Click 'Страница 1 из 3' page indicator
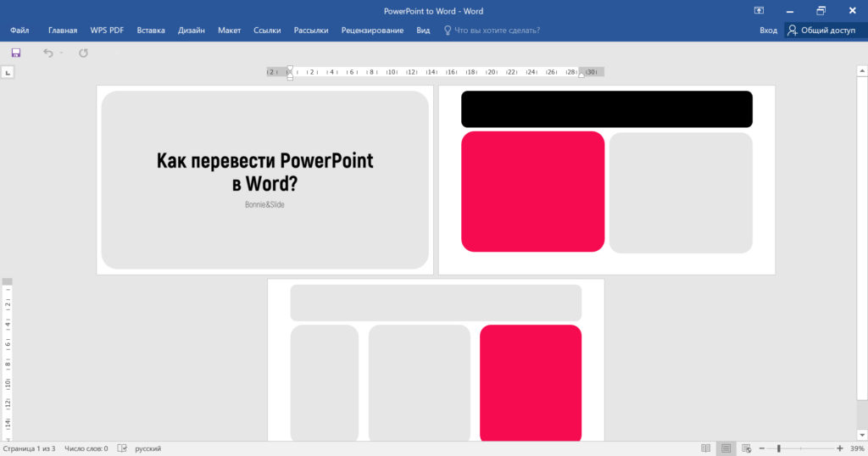The image size is (868, 456). (x=30, y=449)
